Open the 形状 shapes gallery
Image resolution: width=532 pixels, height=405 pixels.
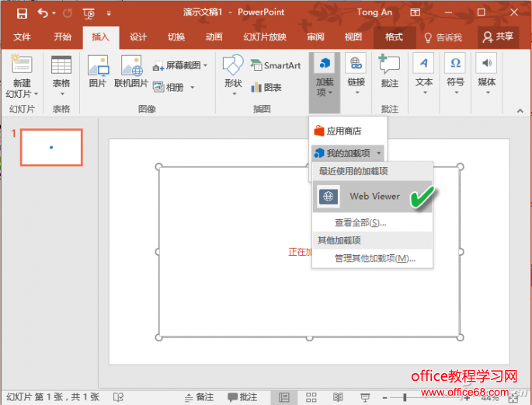pyautogui.click(x=234, y=75)
